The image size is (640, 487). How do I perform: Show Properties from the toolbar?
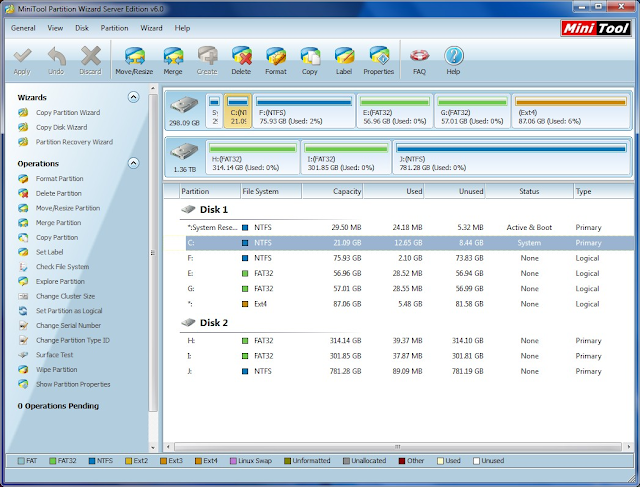(379, 60)
